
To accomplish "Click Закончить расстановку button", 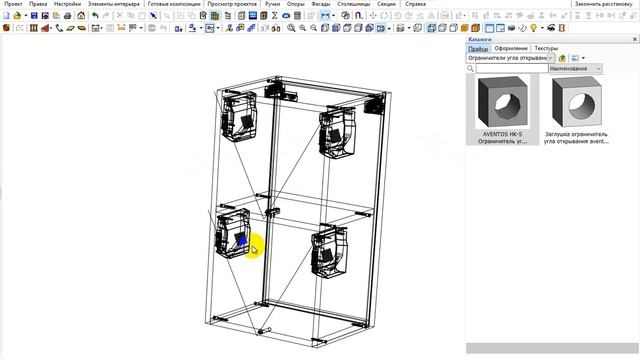I will pos(603,4).
